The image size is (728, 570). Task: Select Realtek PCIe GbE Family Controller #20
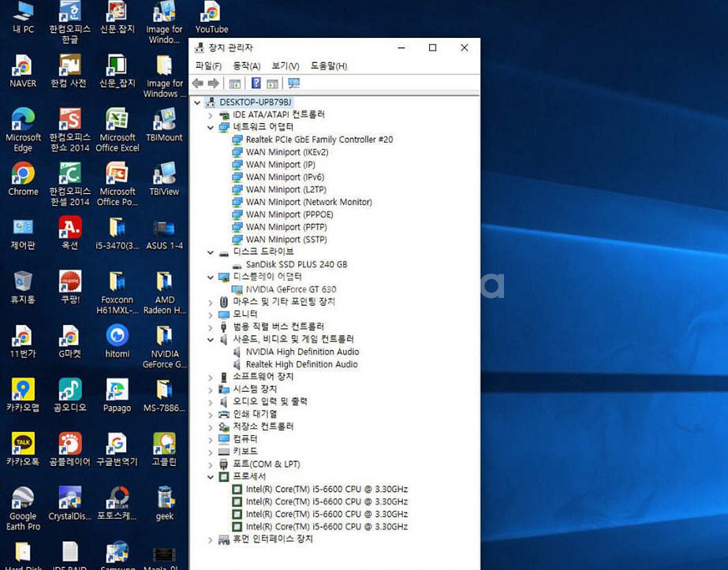319,140
